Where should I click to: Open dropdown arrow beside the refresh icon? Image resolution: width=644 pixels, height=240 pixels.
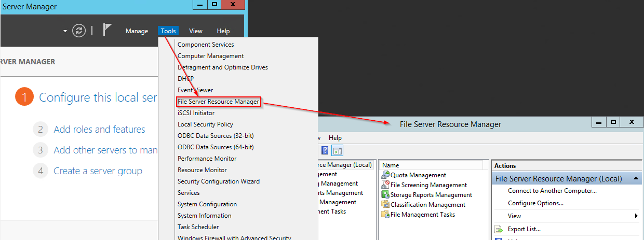[x=65, y=31]
